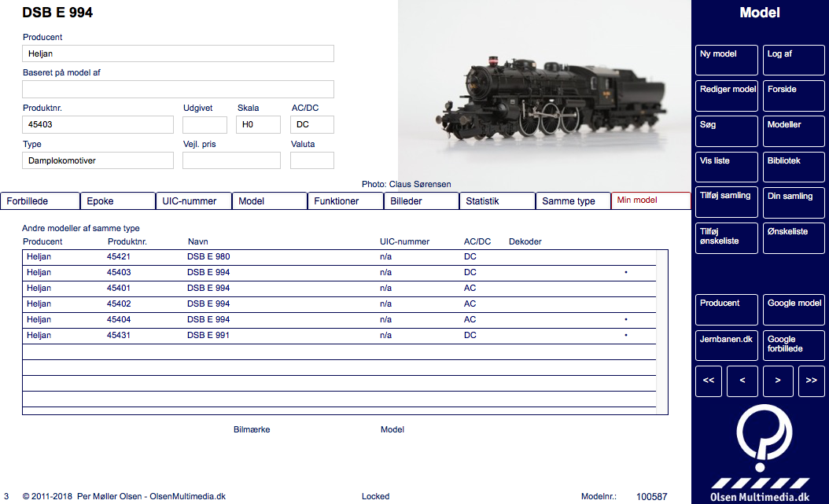
Task: Click Google forbillede button
Action: 794,345
